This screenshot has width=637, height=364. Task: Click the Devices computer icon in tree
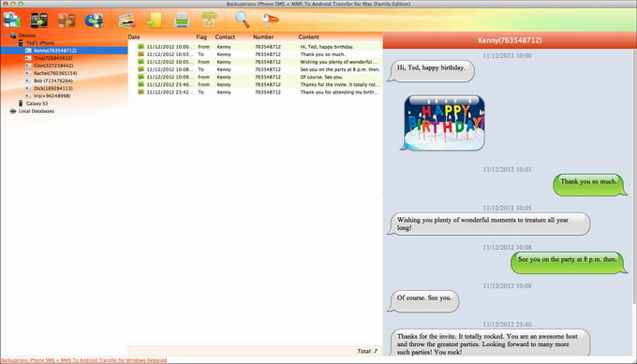click(x=13, y=36)
